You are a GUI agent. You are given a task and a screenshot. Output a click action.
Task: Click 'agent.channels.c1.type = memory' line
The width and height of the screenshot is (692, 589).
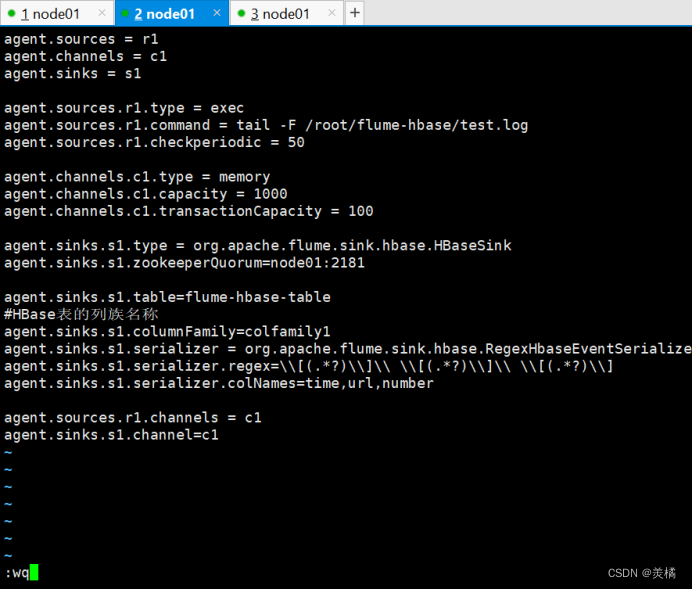coord(137,177)
